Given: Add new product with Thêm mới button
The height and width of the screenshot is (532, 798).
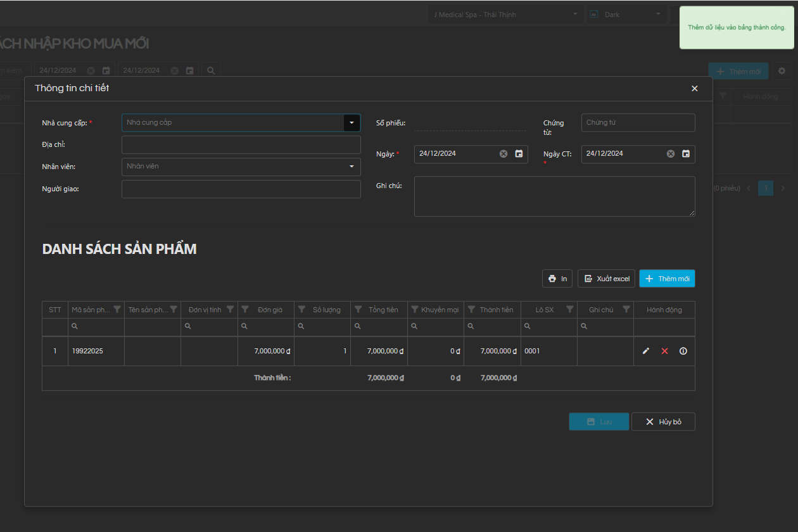Looking at the screenshot, I should tap(667, 279).
